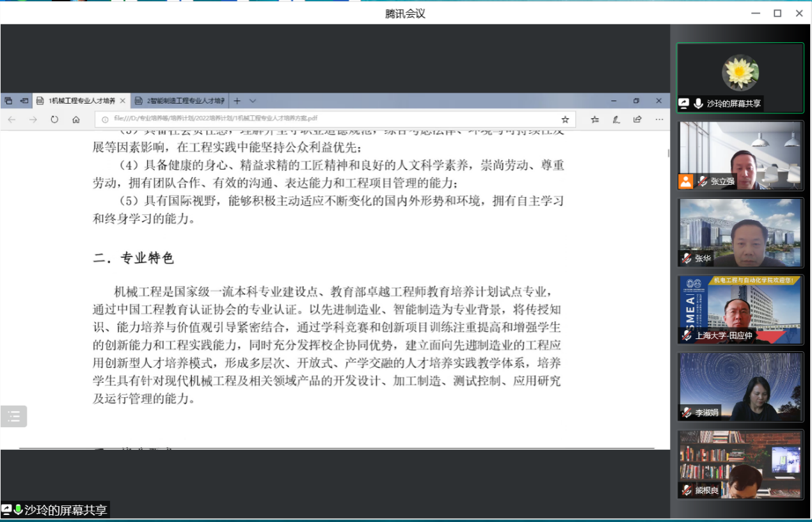Open the favorites list icon
Image resolution: width=812 pixels, height=522 pixels.
point(595,120)
